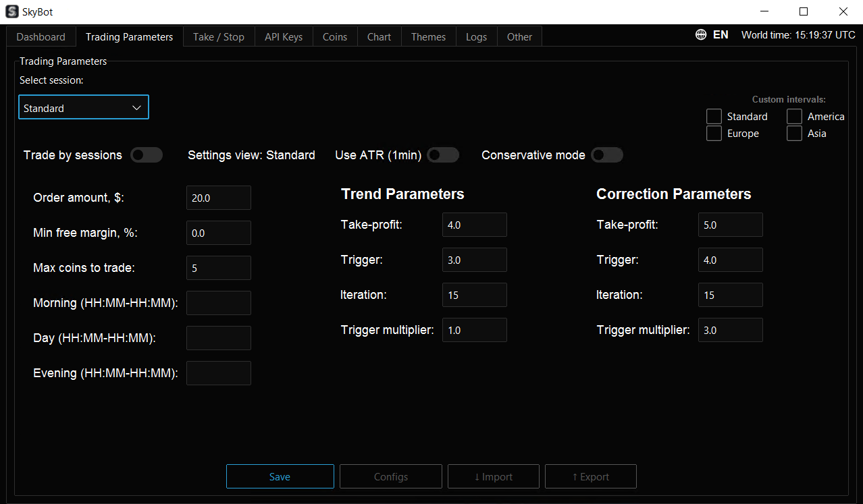Turn on Conservative mode switch
Screen dimensions: 863x504
[x=607, y=155]
